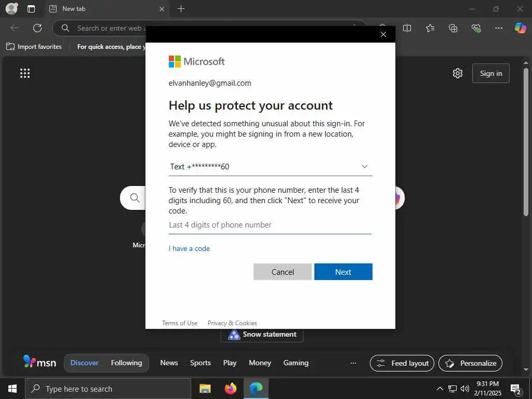Show more feed categories ellipsis

pyautogui.click(x=353, y=363)
